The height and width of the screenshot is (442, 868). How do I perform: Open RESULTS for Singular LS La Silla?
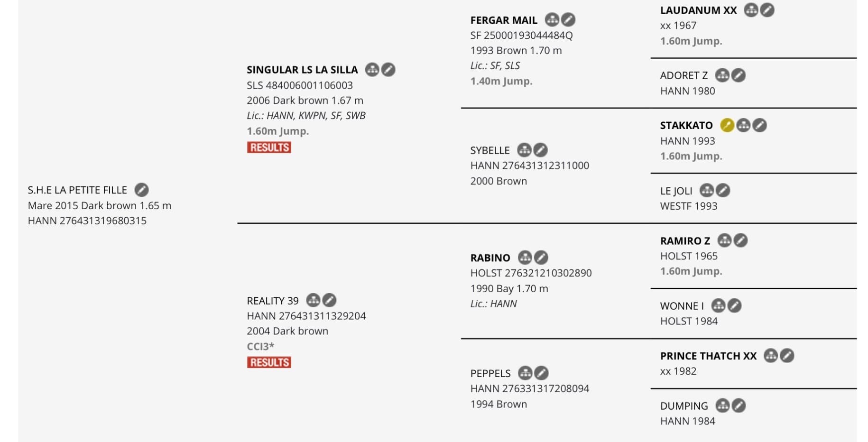point(269,147)
